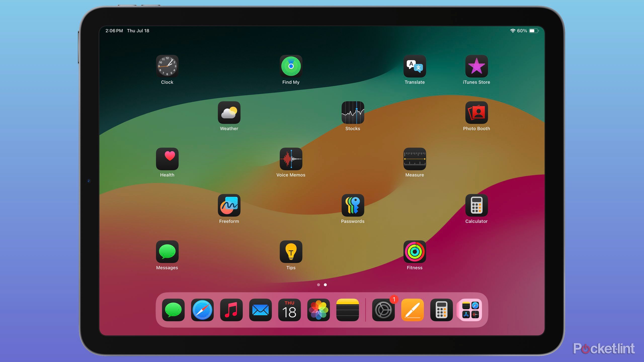The image size is (644, 362).
Task: Launch the Calculator app
Action: click(x=476, y=205)
